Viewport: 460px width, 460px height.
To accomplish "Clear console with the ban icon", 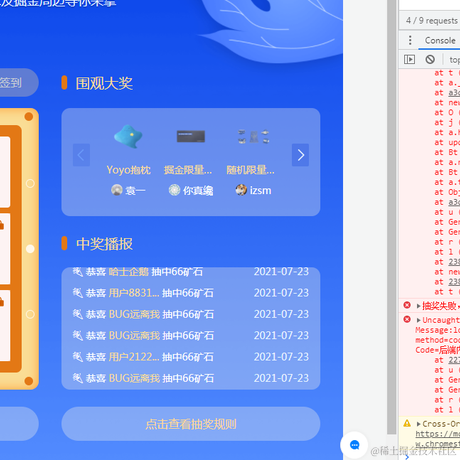I will 430,60.
